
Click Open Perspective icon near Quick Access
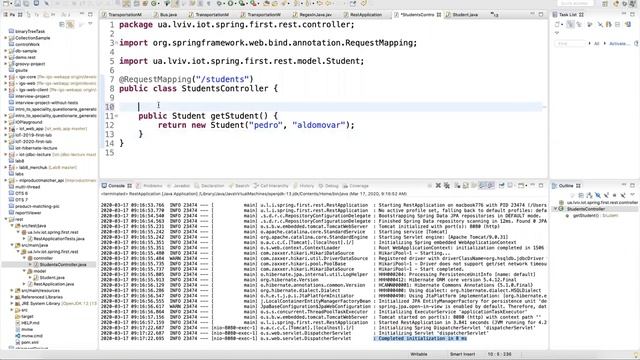point(604,4)
